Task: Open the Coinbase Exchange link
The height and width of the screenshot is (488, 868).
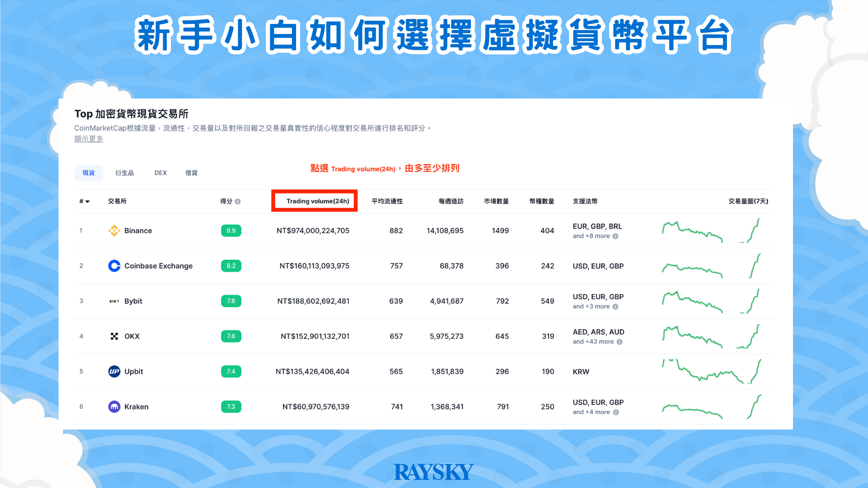Action: tap(158, 266)
